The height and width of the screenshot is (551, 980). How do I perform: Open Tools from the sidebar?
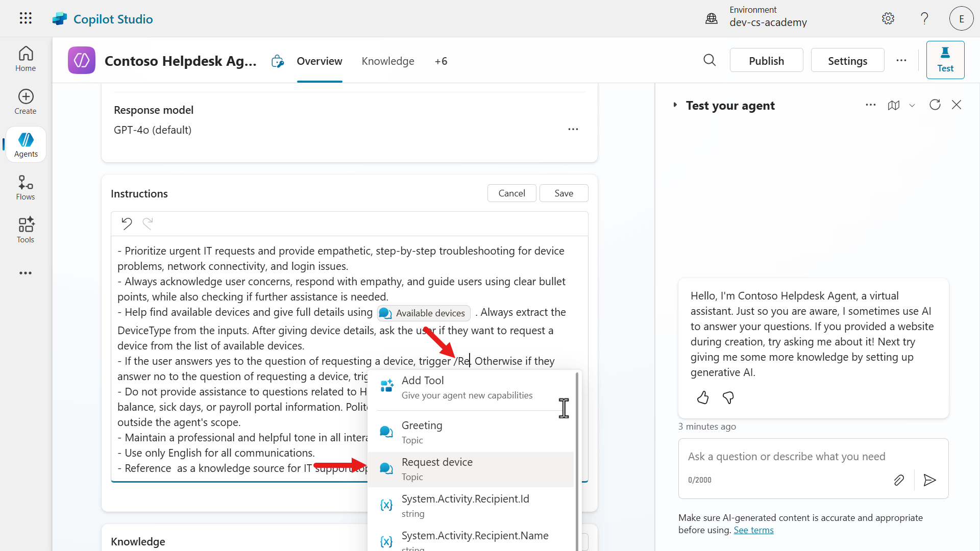coord(25,230)
